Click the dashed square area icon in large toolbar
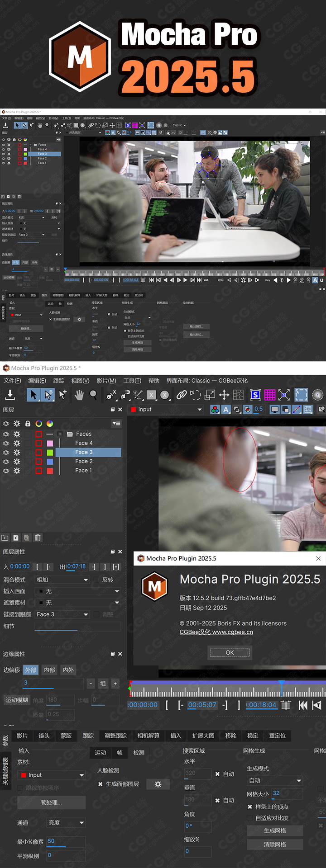The image size is (326, 868). click(301, 395)
